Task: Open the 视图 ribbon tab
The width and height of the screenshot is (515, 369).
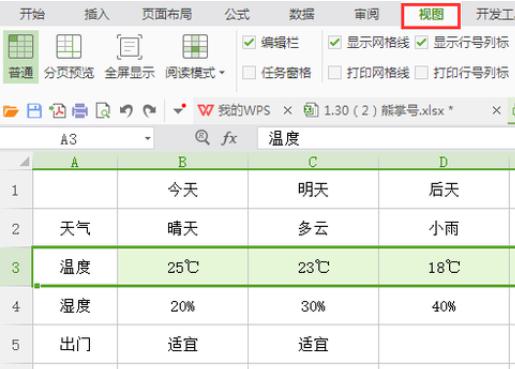Action: pos(431,15)
